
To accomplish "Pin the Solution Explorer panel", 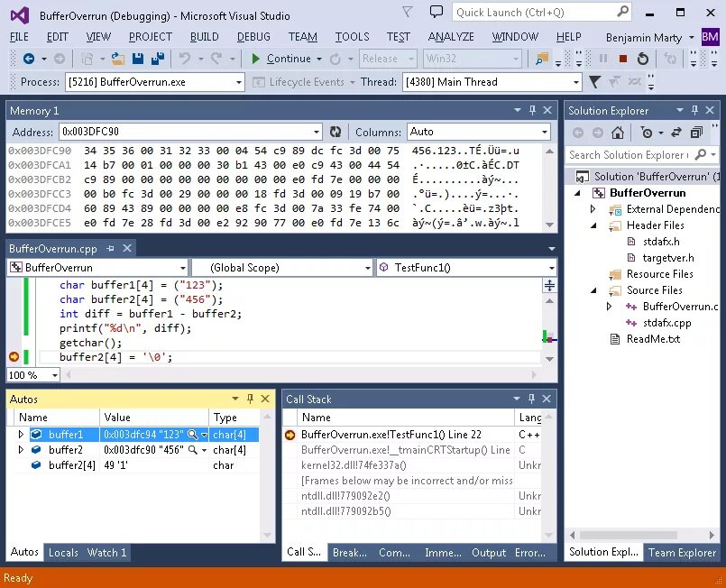I will pyautogui.click(x=694, y=110).
